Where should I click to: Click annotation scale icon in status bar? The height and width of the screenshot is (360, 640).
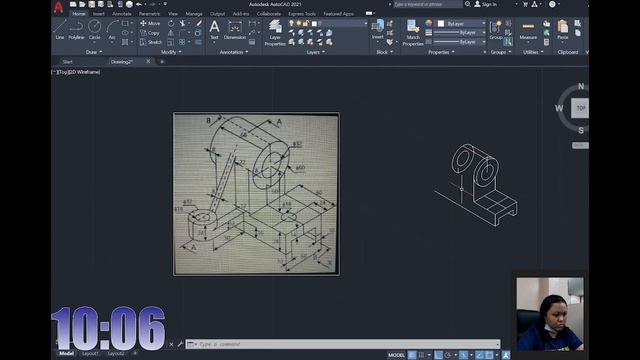tap(506, 355)
